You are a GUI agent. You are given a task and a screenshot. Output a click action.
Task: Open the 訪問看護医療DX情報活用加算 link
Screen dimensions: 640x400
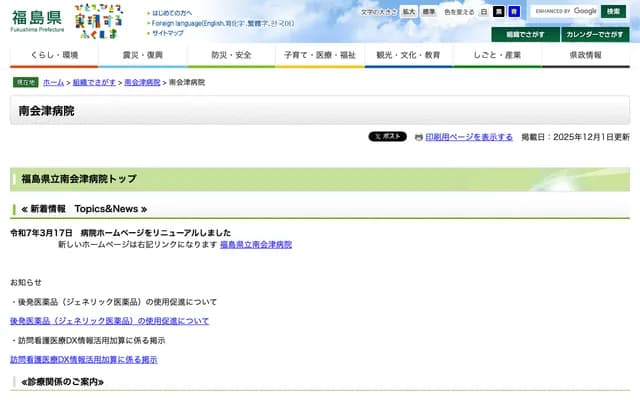tap(84, 360)
